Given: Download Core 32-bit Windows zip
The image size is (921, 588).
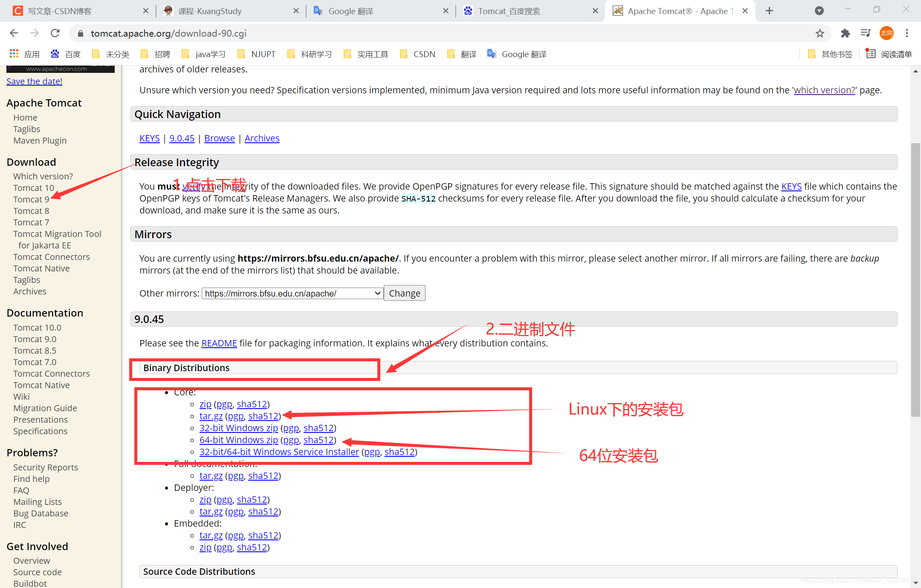Looking at the screenshot, I should tap(239, 428).
